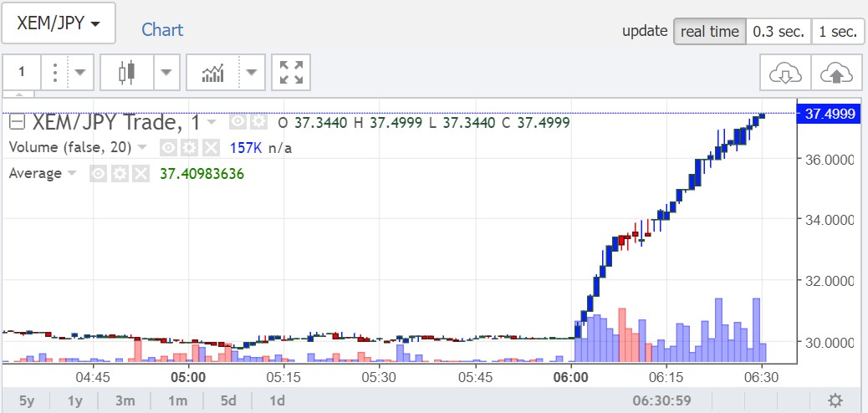Click the cloud upload save-chart icon
Image resolution: width=868 pixels, height=413 pixels.
[x=836, y=73]
